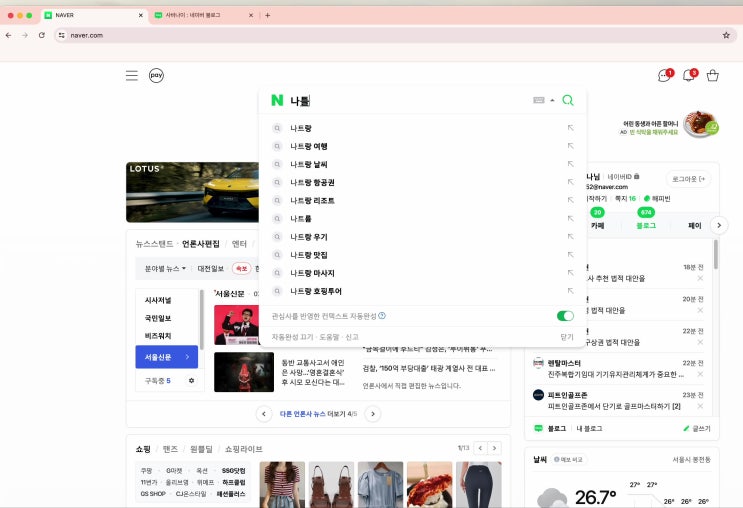Expand the 서울신문 press item

coord(166,357)
